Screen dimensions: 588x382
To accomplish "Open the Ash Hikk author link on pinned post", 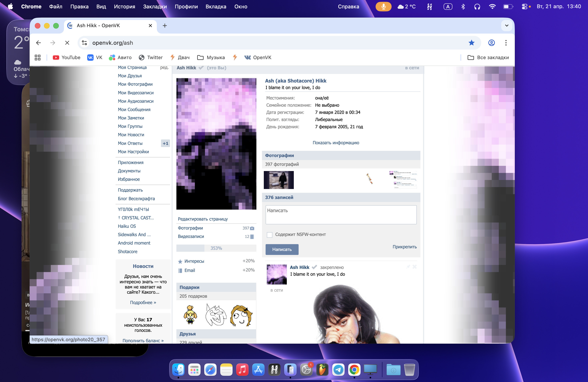I will point(299,267).
